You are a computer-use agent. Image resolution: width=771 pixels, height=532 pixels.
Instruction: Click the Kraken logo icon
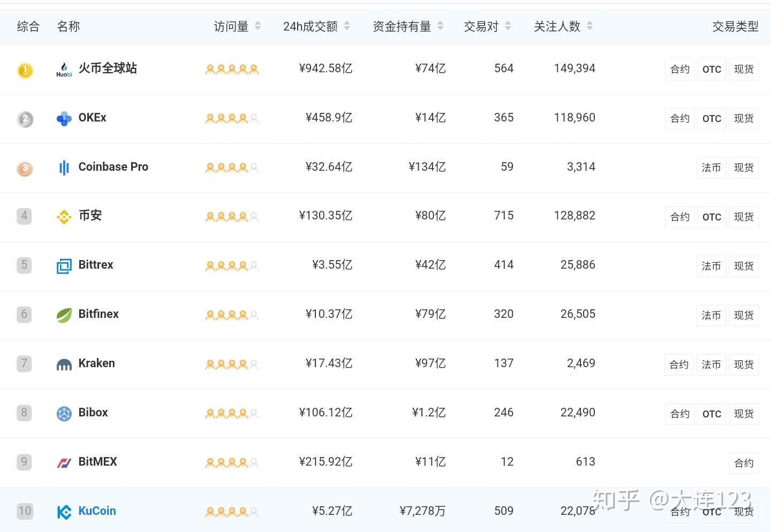64,364
